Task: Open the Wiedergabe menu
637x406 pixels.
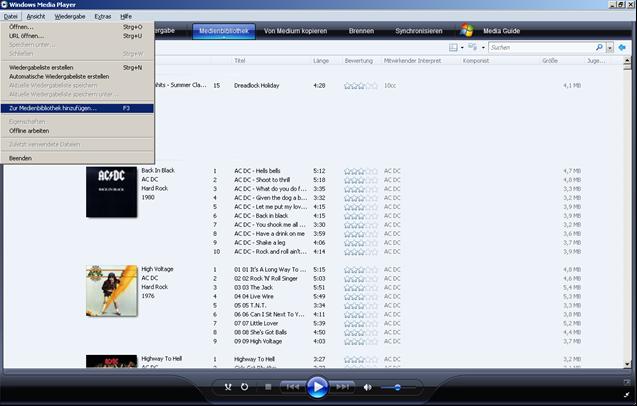Action: (69, 16)
